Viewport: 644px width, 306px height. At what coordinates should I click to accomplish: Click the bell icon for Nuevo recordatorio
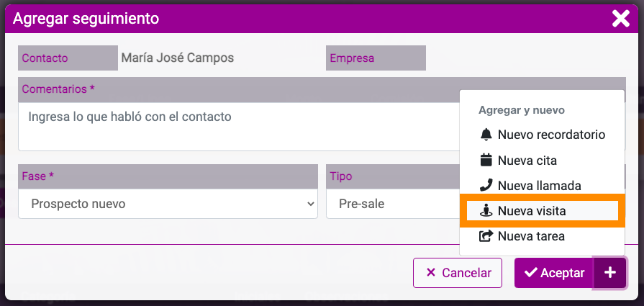pyautogui.click(x=486, y=135)
